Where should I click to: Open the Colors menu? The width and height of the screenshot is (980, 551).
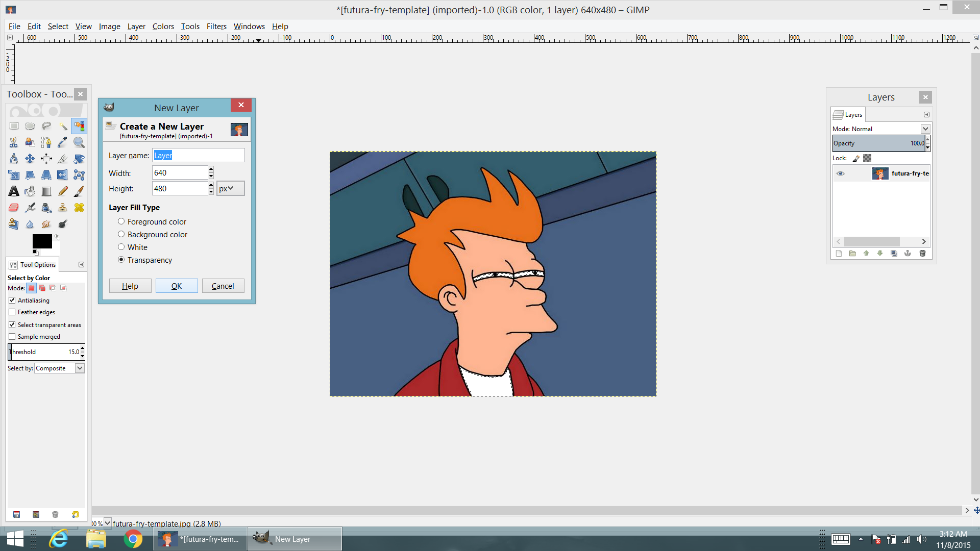click(163, 26)
